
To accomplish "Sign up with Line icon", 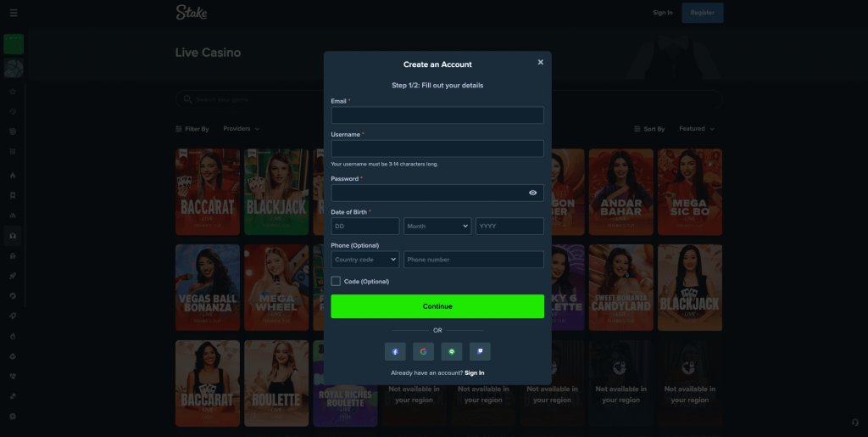I will [452, 351].
